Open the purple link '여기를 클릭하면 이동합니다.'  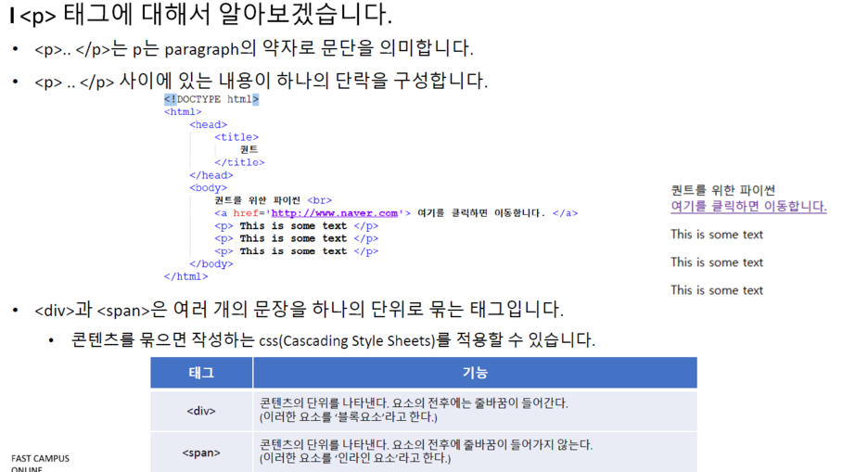(748, 207)
